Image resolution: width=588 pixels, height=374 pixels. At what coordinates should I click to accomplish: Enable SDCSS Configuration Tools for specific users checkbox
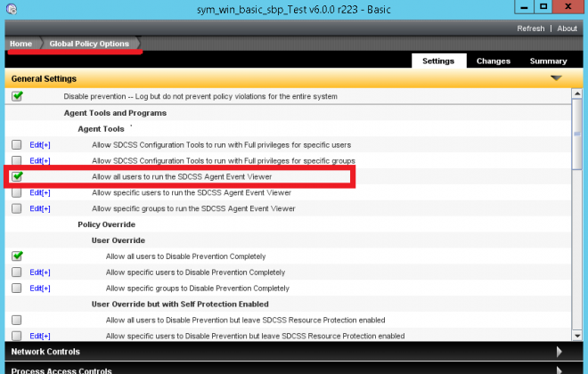[17, 144]
